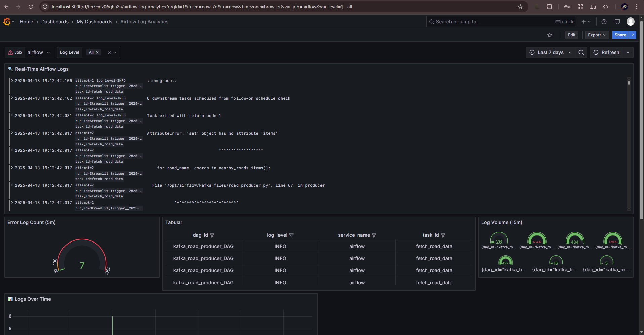The width and height of the screenshot is (644, 335).
Task: Open the airflow Job variable dropdown
Action: 39,52
